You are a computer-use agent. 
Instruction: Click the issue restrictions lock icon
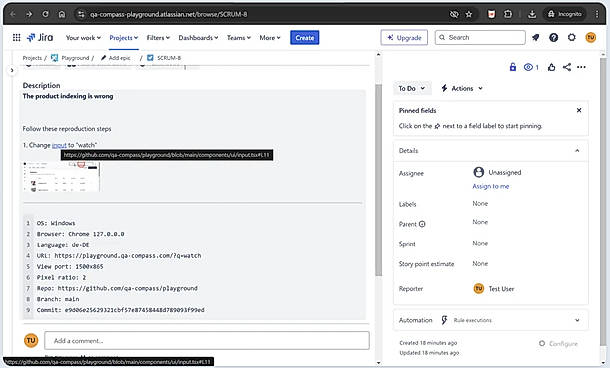tap(513, 67)
